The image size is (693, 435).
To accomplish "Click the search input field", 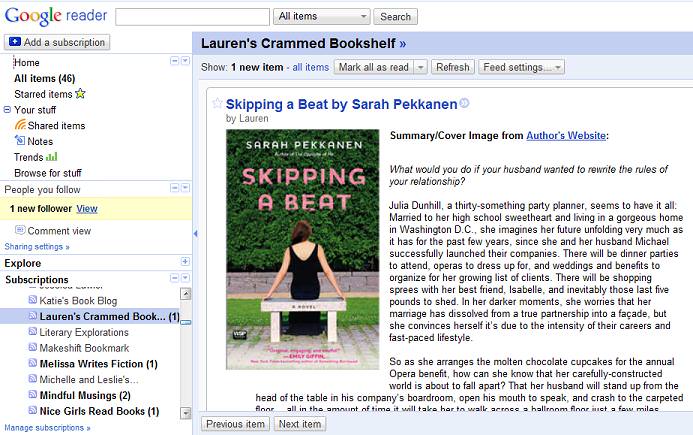I will pos(192,17).
